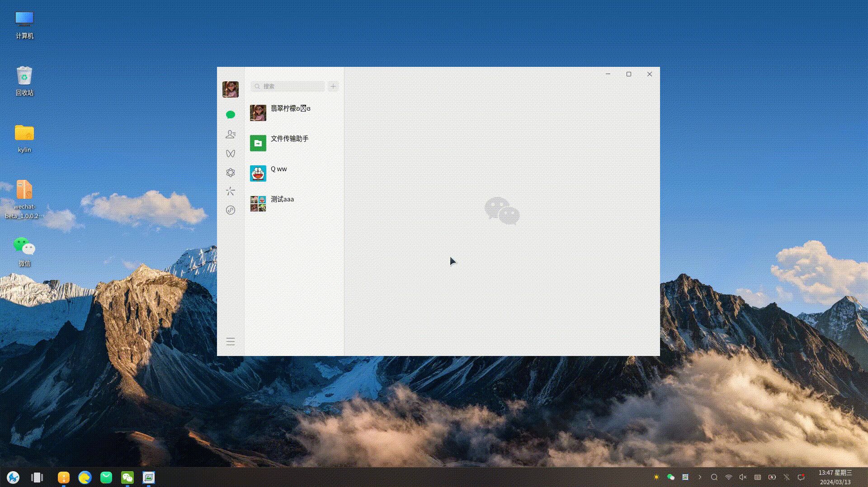Click the hexagon flower icon in WeChat sidebar
The height and width of the screenshot is (487, 868).
(x=231, y=173)
